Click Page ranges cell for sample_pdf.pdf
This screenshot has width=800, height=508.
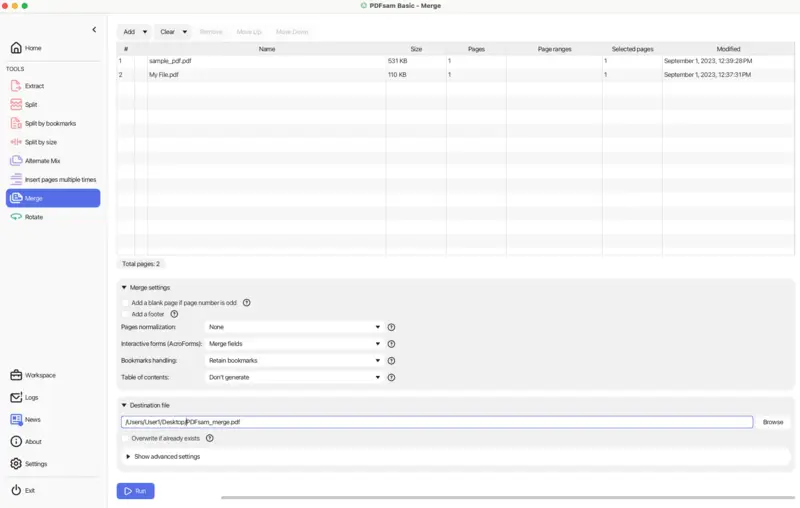coord(555,61)
